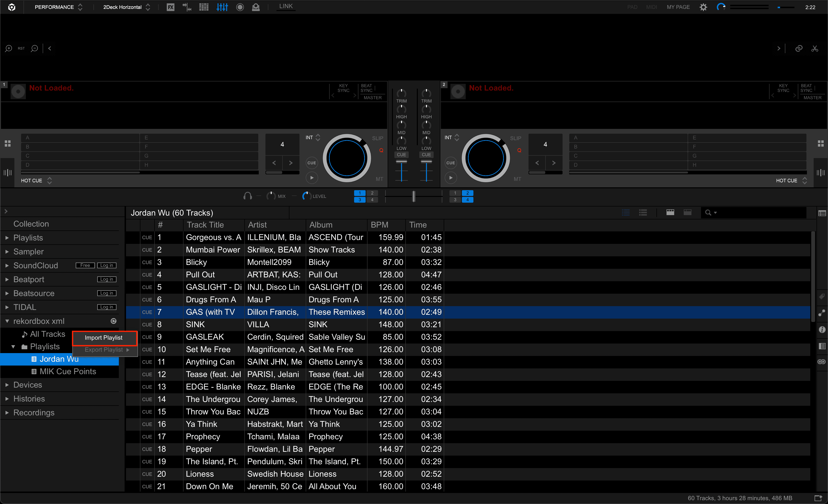Open deck 1 HOT CUE mode dropdown
The image size is (828, 504).
36,180
